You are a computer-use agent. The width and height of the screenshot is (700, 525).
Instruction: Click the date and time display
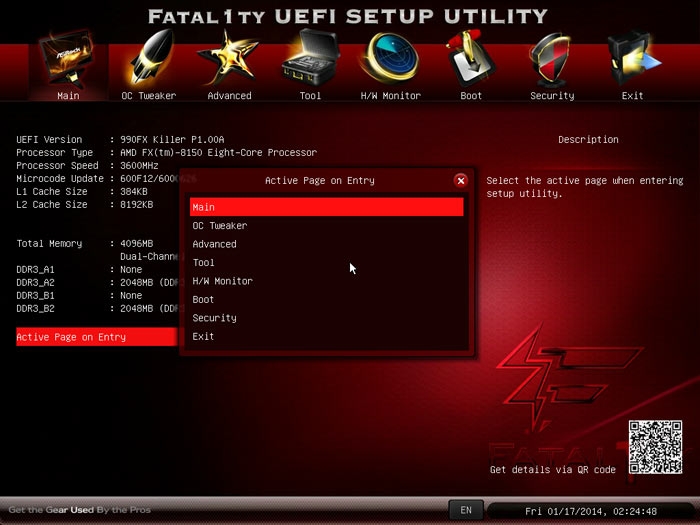(x=591, y=511)
